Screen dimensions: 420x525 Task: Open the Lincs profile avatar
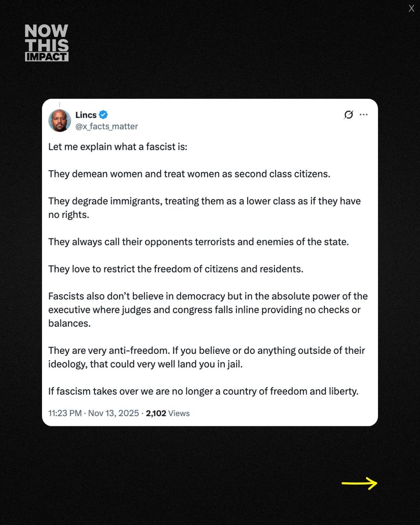59,121
